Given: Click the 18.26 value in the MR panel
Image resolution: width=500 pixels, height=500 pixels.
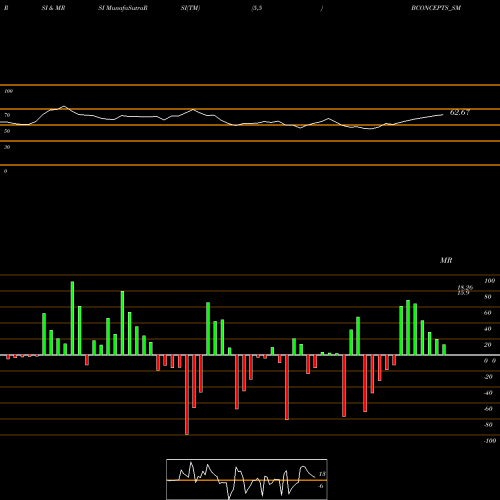Looking at the screenshot, I should click(465, 287).
